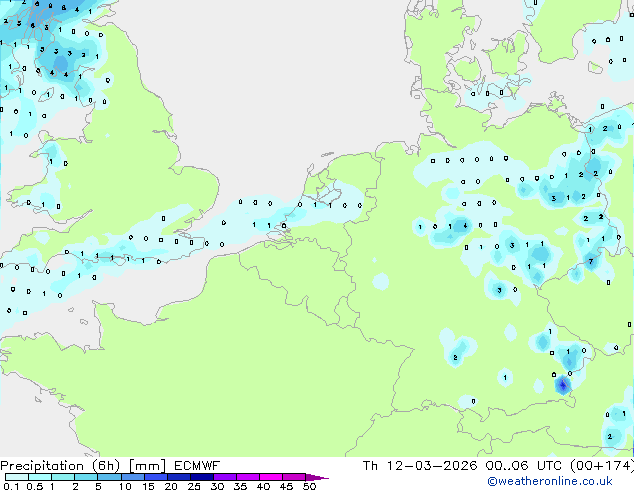Click the over-50 mm arrow tip of legend
Screen dimensions: 634x490
317,477
